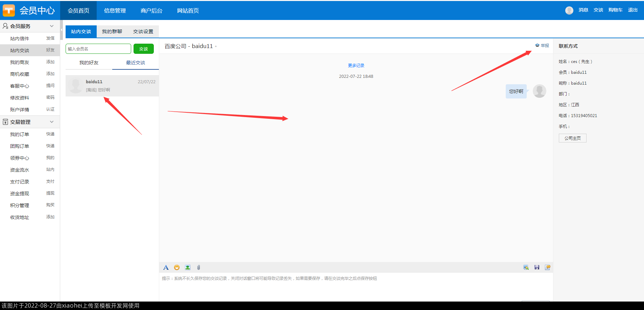Click the 公司主页 button
The image size is (644, 310).
(x=572, y=138)
